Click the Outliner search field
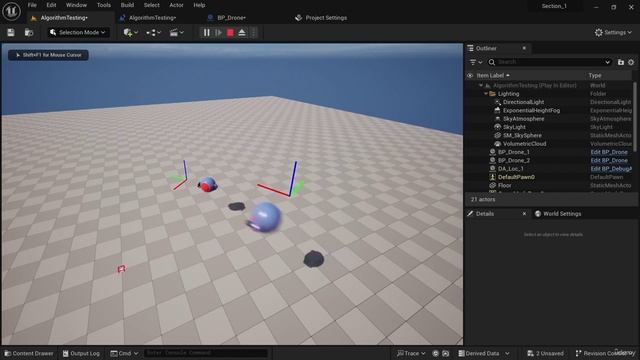640x360 pixels. point(549,62)
